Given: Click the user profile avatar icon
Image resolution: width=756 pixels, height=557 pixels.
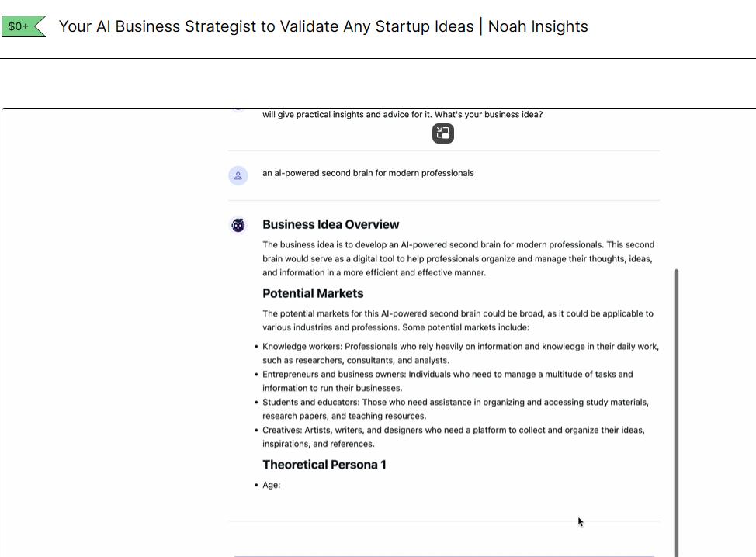Looking at the screenshot, I should pos(238,176).
